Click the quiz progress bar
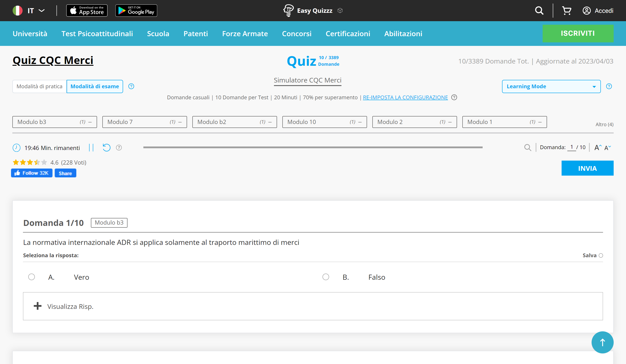Viewport: 626px width, 364px height. (313, 147)
